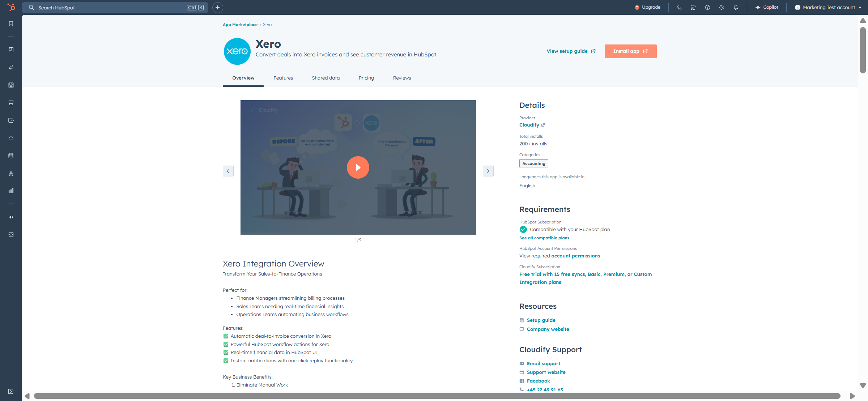868x401 pixels.
Task: Click the help question mark icon
Action: pos(707,8)
